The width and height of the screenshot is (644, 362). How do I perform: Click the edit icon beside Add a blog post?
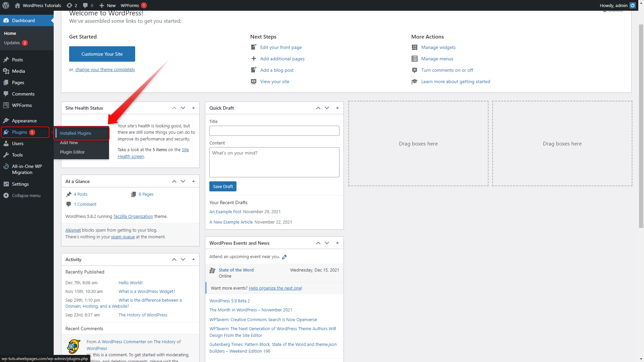coord(254,70)
